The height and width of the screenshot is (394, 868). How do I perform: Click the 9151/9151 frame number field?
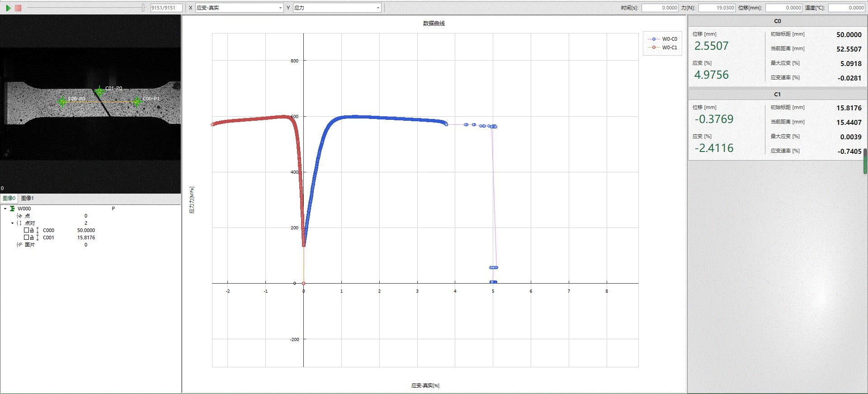point(166,8)
